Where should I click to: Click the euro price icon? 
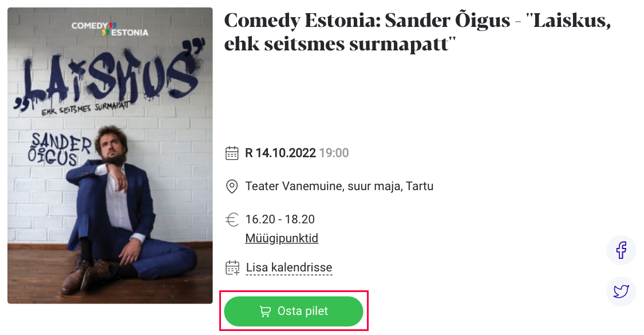tap(232, 219)
